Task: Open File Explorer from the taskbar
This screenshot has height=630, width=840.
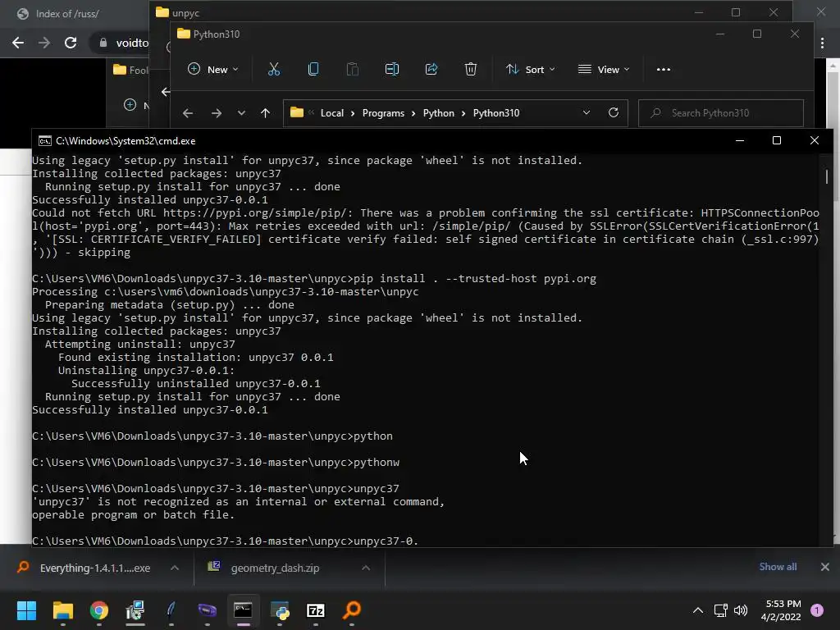Action: pos(62,610)
